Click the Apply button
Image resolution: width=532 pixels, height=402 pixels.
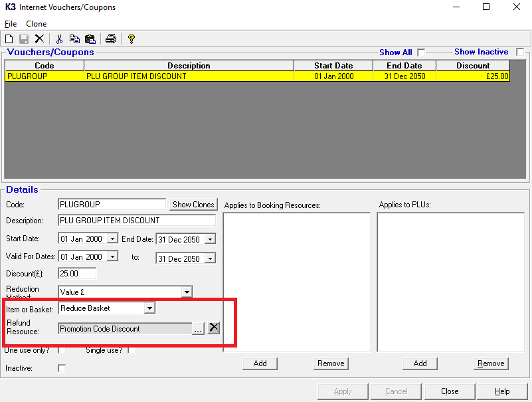pos(343,391)
